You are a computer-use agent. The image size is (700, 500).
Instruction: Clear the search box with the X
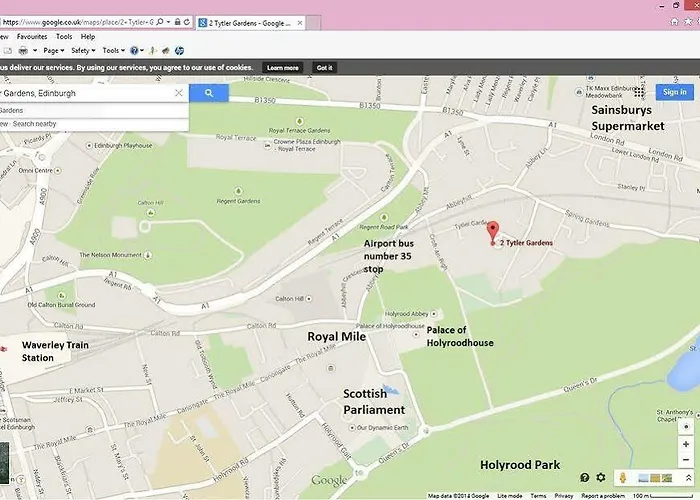[x=178, y=93]
